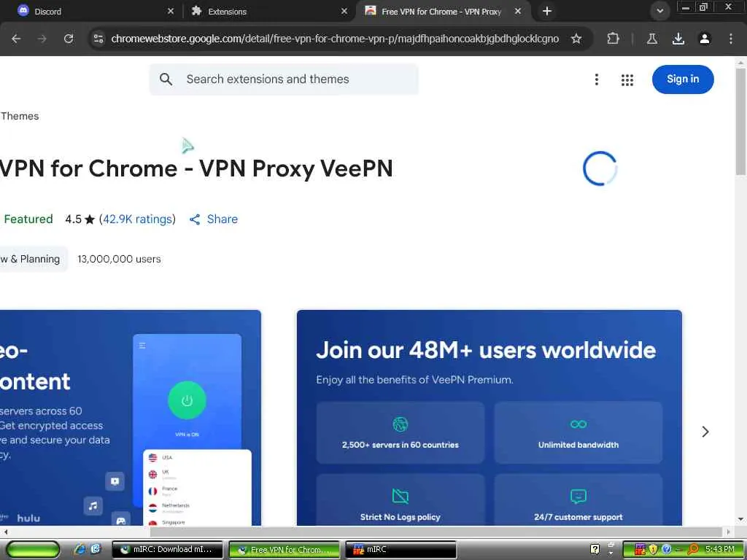Reload the current page
The image size is (747, 560).
tap(69, 39)
